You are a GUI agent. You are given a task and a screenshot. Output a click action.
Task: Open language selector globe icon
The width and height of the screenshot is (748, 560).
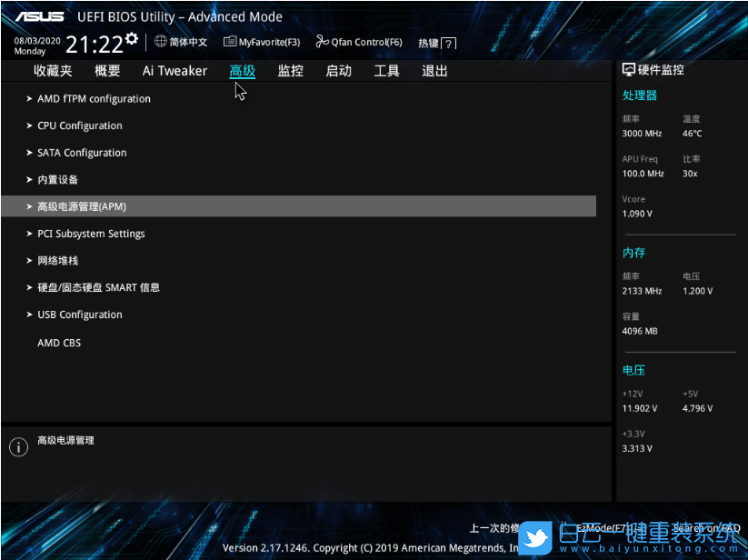161,41
